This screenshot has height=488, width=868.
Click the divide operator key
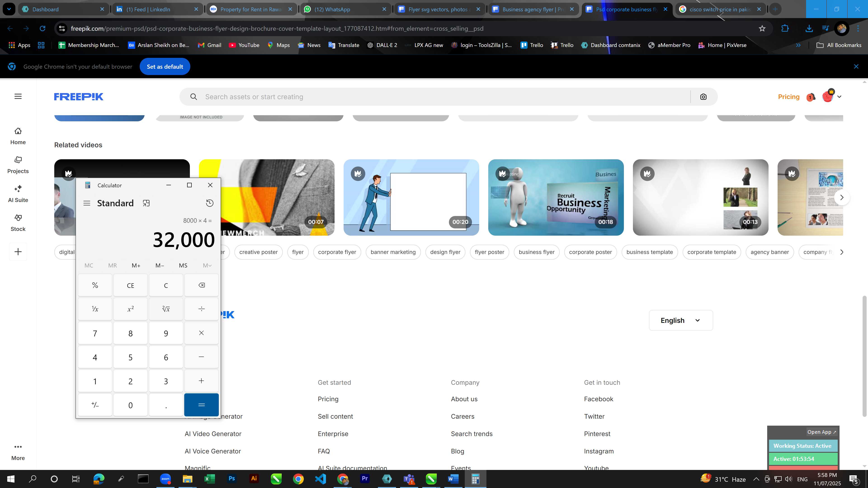click(201, 309)
